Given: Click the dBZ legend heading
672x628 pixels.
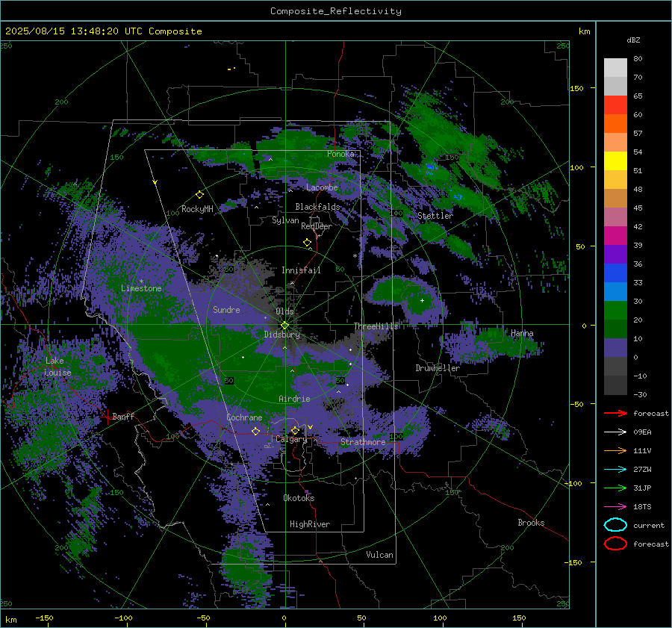Looking at the screenshot, I should 633,40.
